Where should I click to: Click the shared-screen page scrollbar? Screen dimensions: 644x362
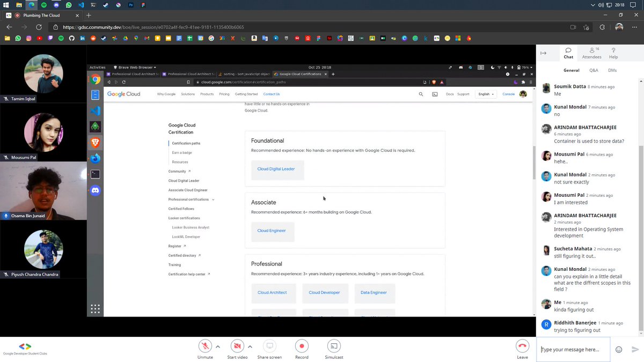pos(533,163)
